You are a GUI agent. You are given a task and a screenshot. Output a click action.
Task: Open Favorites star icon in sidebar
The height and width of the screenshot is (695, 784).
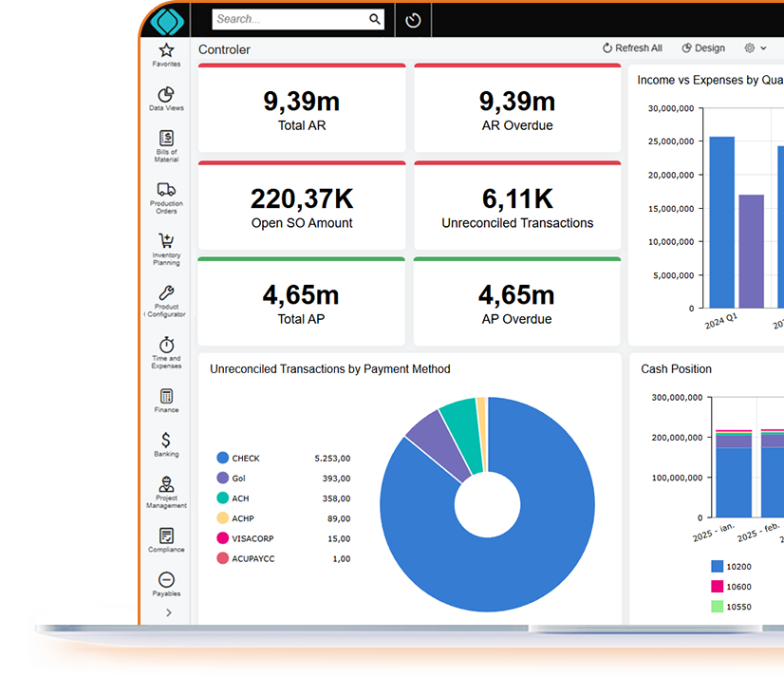point(166,51)
